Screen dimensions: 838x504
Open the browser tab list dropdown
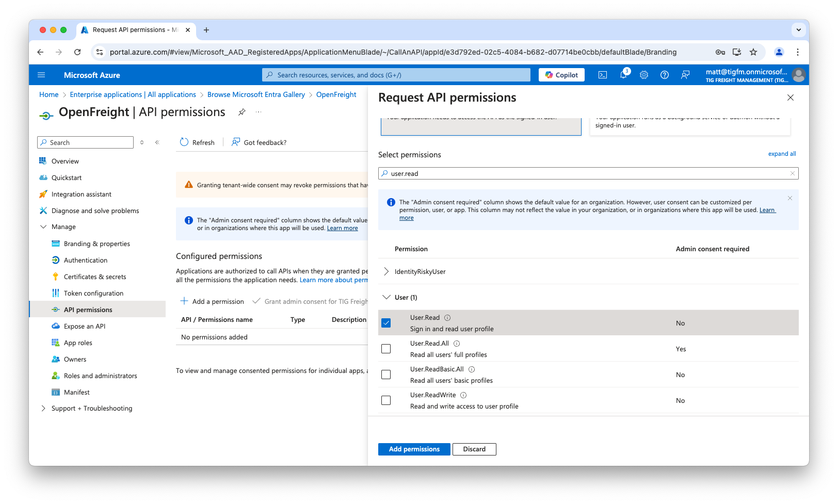coord(799,30)
